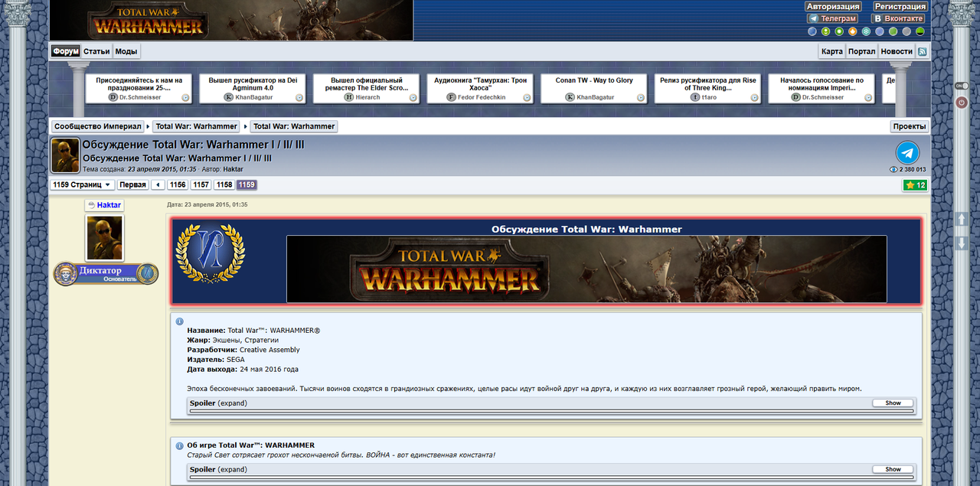Click the previous-page arrow in pagination
Image resolution: width=980 pixels, height=486 pixels.
coord(158,185)
